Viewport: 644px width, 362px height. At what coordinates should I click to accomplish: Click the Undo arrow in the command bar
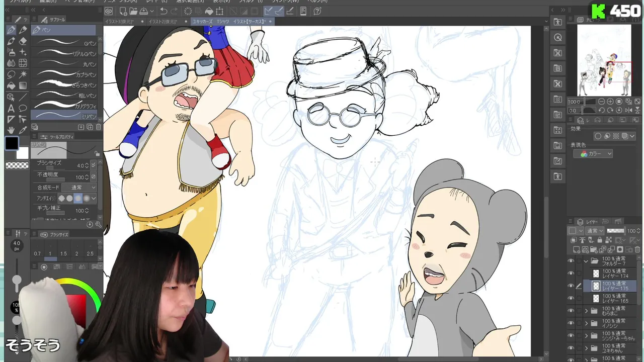[x=164, y=11]
